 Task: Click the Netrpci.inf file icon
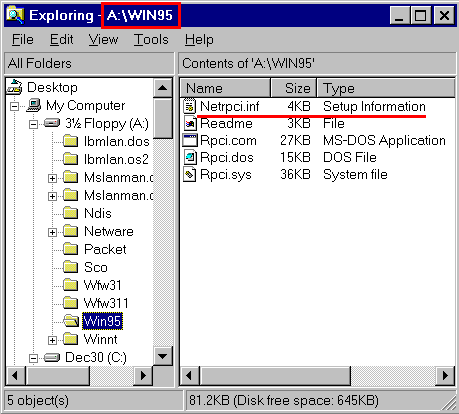tap(189, 106)
